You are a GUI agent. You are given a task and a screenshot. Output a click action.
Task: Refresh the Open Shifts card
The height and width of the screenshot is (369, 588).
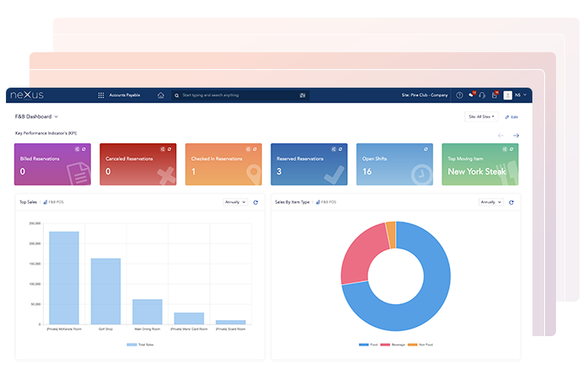[425, 149]
